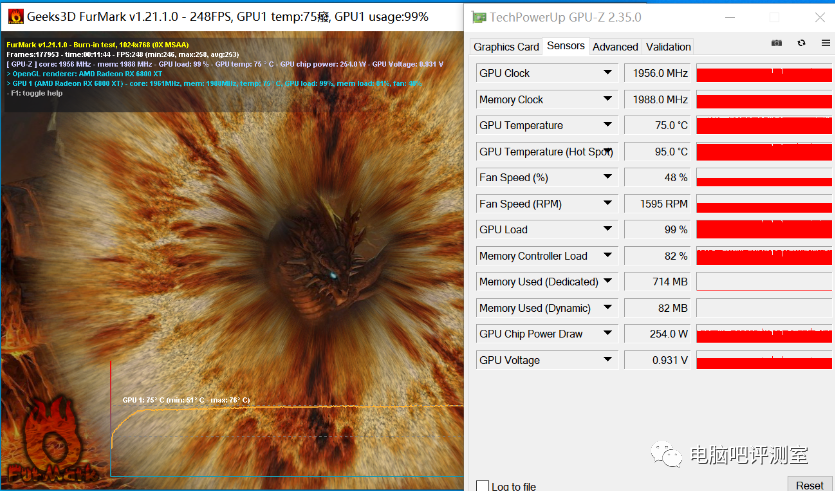Screen dimensions: 835x491
Task: Open the Memory Used (Dedicated) dropdown
Action: tap(608, 281)
